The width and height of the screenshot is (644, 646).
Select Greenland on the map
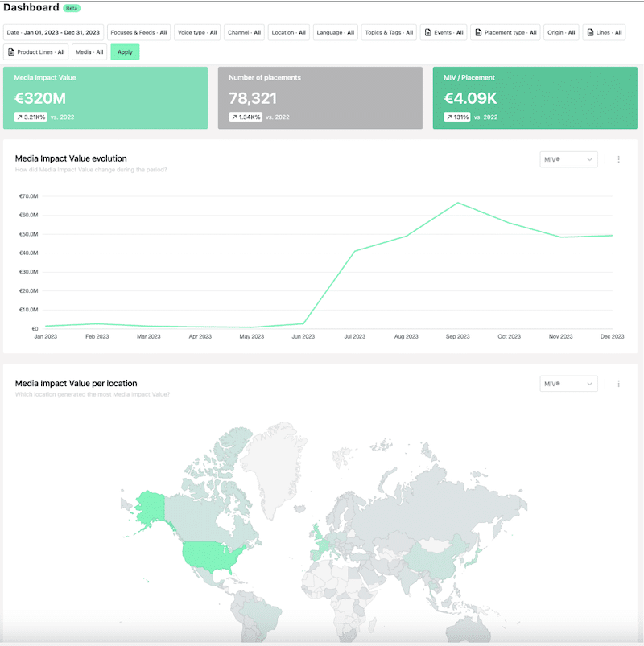click(x=276, y=466)
